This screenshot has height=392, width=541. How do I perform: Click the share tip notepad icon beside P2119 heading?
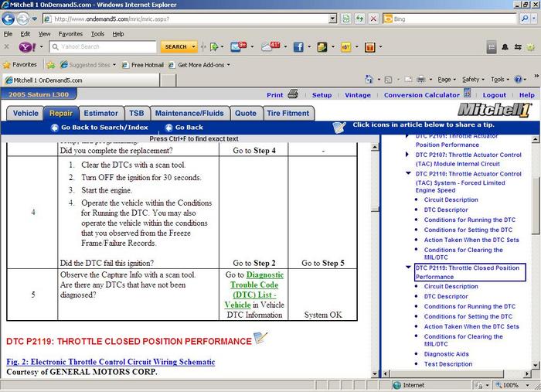[260, 338]
